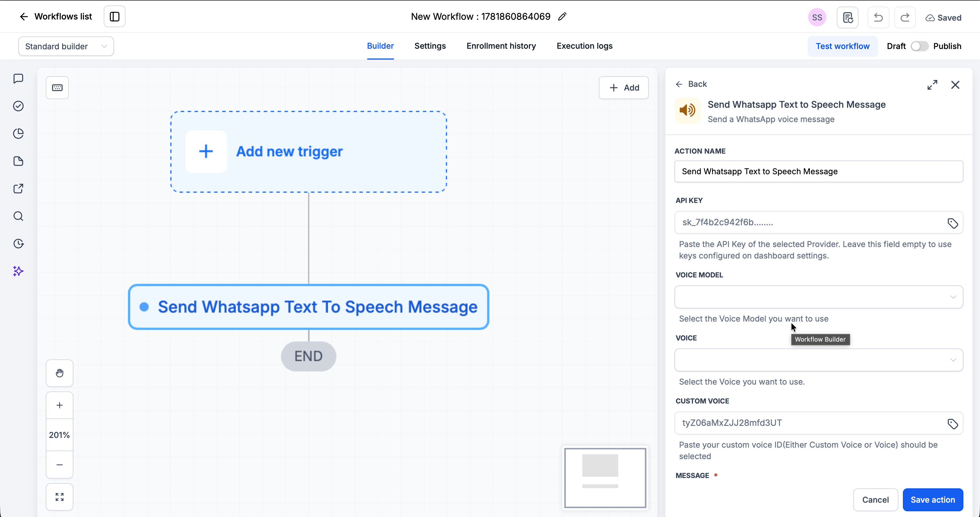Click the canvas minimap thumbnail
Viewport: 980px width, 517px height.
(605, 478)
